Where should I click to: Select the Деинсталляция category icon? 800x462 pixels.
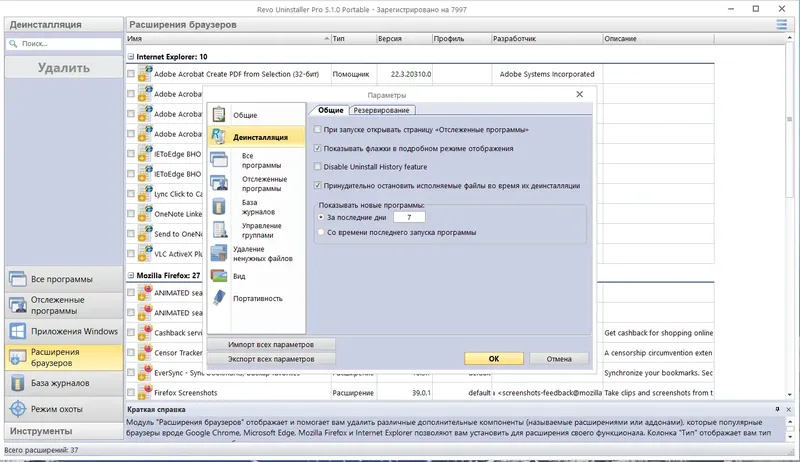(219, 137)
